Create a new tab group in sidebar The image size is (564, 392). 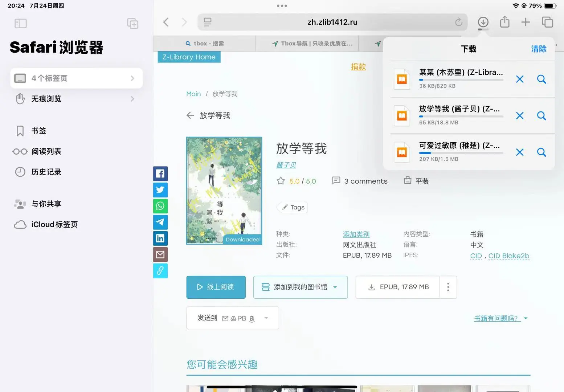point(133,24)
